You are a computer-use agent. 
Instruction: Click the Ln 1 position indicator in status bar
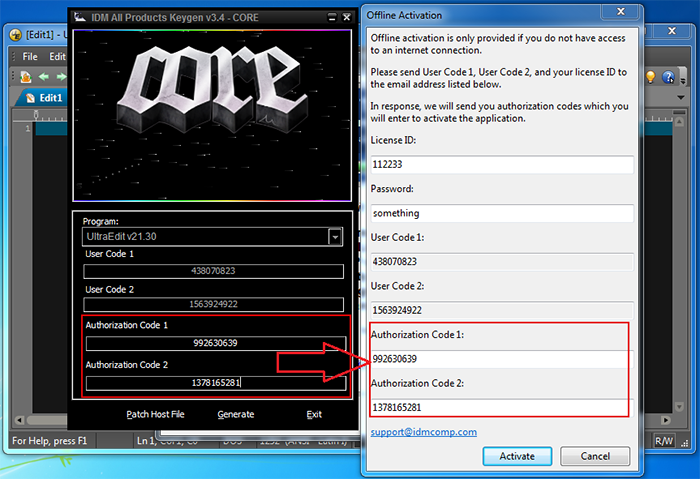tap(147, 441)
